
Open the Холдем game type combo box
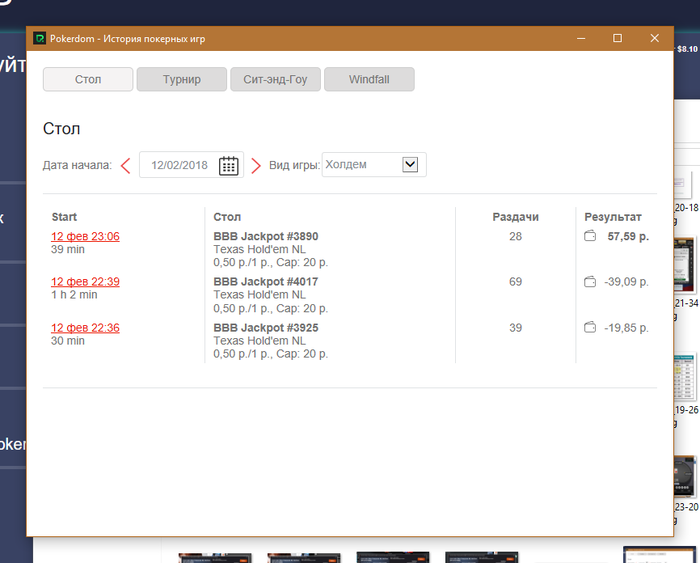[x=374, y=164]
